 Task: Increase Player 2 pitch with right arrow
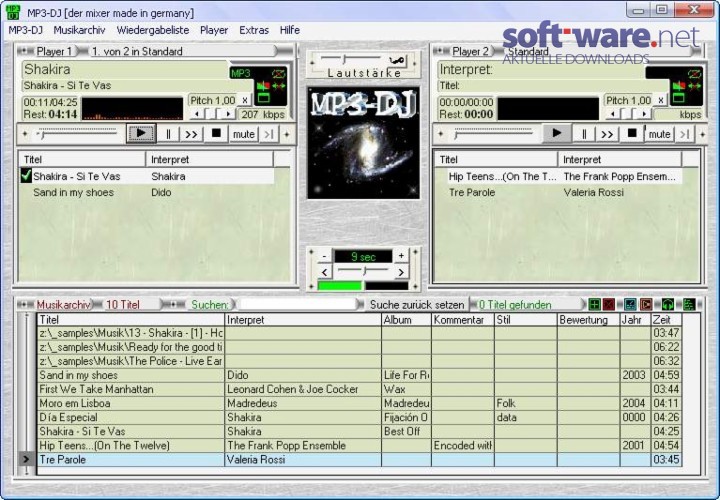[644, 114]
